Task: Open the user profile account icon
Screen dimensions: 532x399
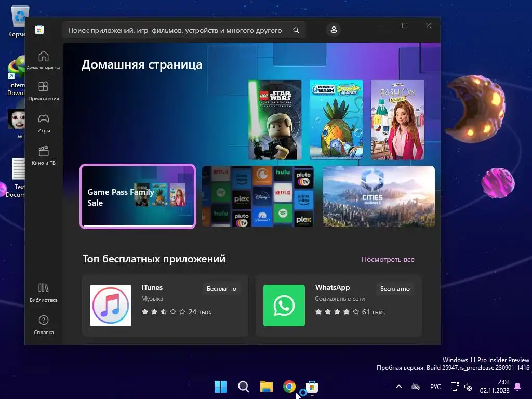Action: tap(334, 30)
